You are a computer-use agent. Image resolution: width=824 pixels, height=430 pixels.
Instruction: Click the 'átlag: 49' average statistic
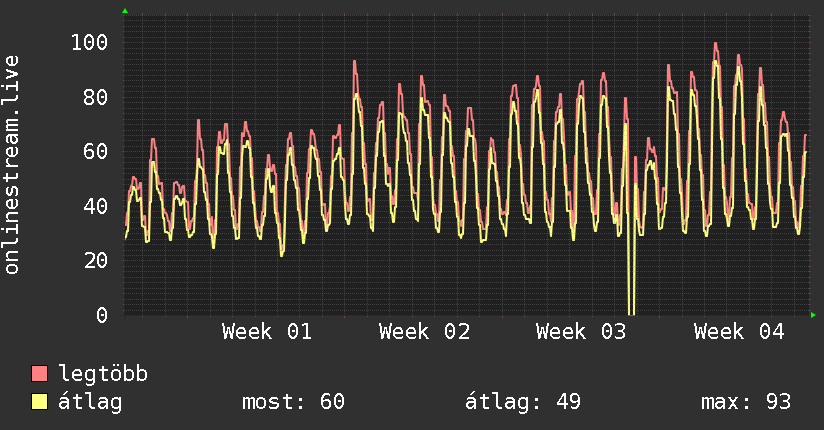click(x=523, y=402)
